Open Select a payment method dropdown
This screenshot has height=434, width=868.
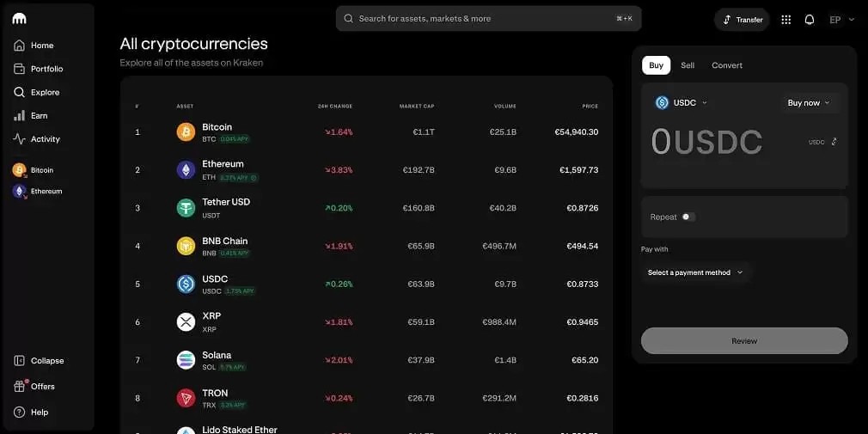coord(695,272)
